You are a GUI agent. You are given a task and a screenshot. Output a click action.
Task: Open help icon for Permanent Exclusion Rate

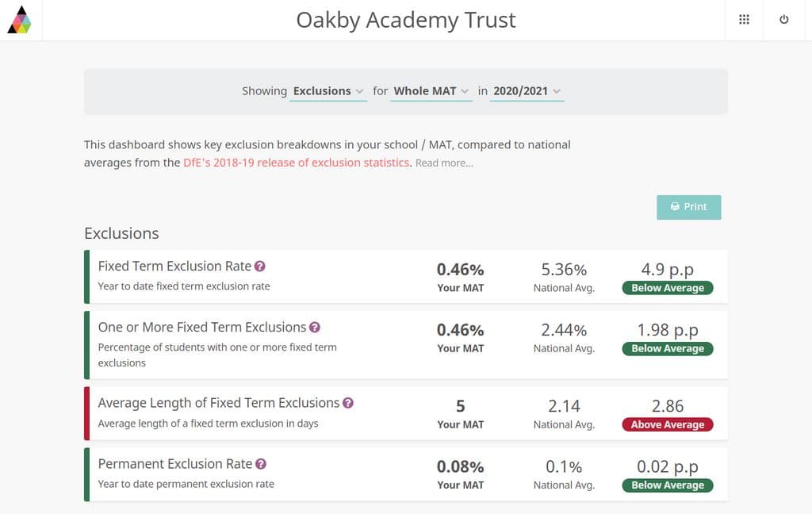[261, 464]
